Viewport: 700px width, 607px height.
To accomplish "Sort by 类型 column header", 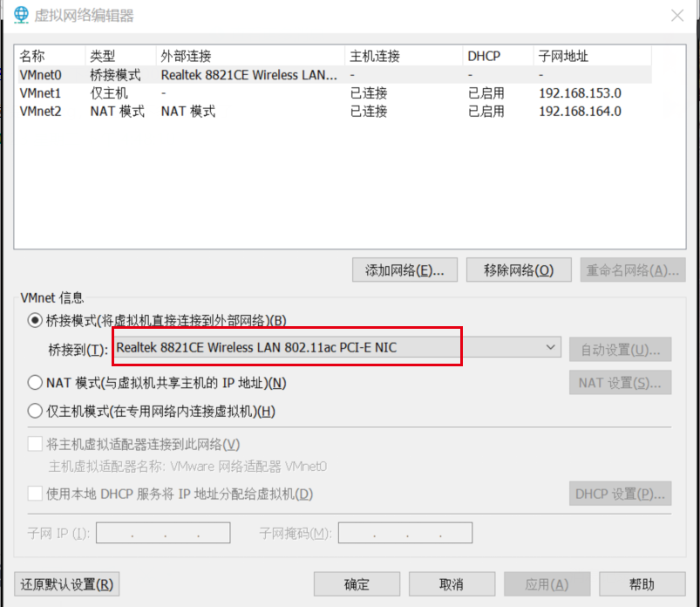I will [120, 56].
